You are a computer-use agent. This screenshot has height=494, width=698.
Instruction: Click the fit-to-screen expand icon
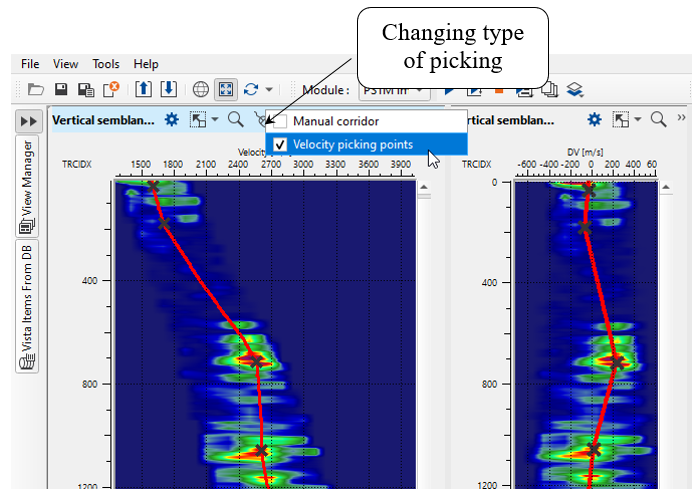click(225, 90)
